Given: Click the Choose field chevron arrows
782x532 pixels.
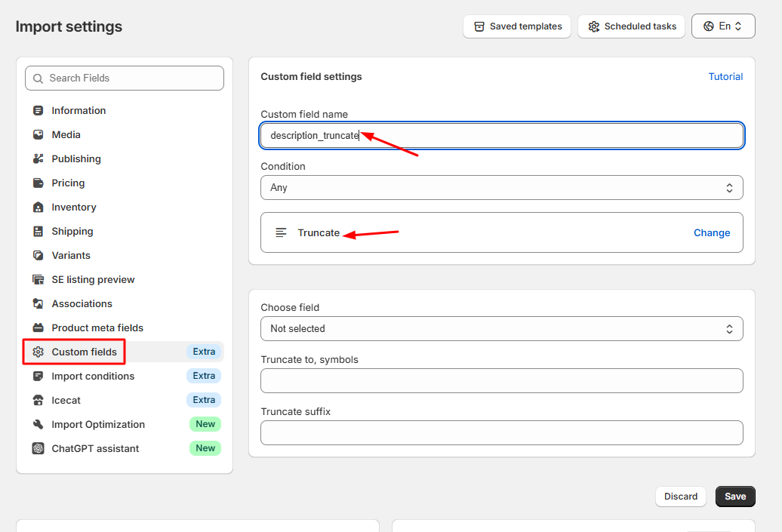Looking at the screenshot, I should pyautogui.click(x=729, y=329).
